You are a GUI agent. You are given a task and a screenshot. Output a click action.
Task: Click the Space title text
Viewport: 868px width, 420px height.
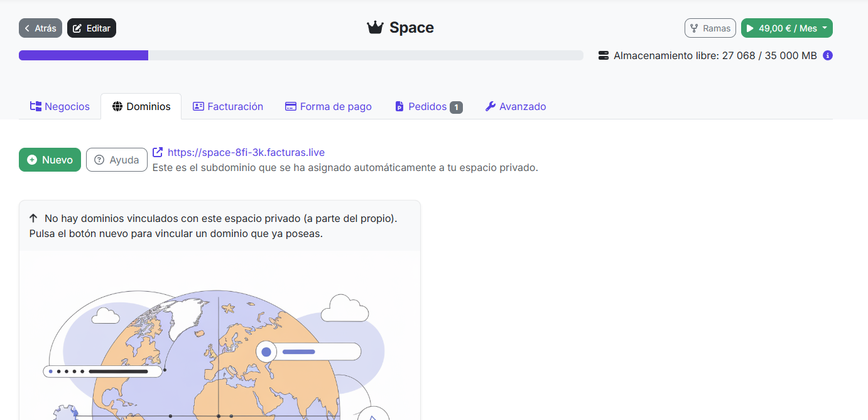click(x=411, y=28)
